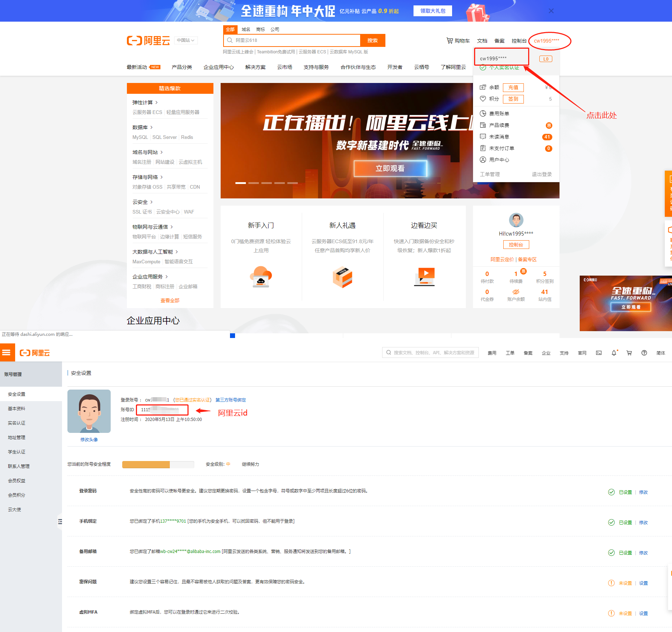Click the 第三方账号绑定 link

231,400
